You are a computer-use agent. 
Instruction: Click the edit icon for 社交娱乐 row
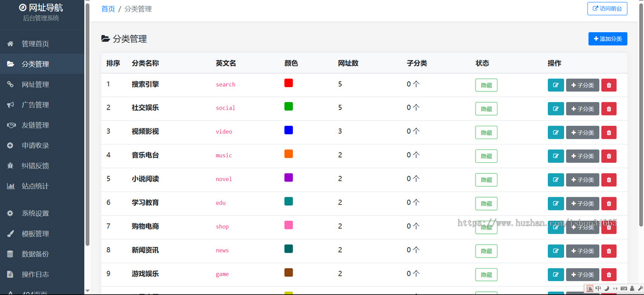[x=555, y=109]
